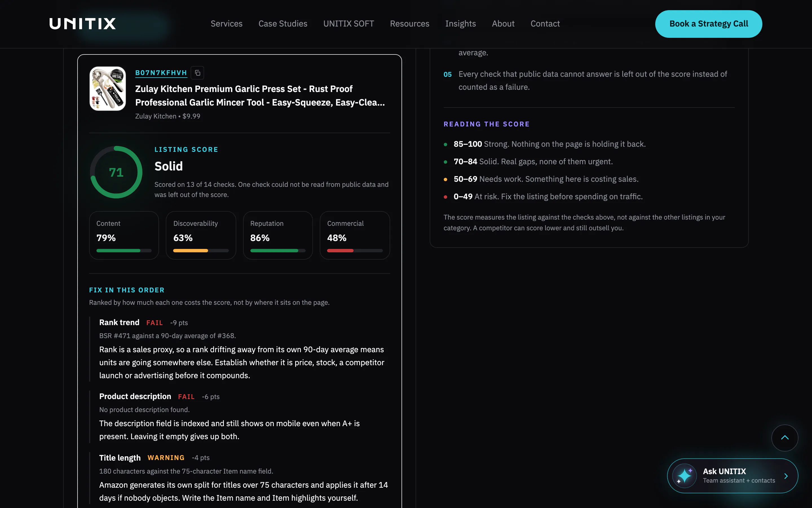
Task: Click the -9 pts value
Action: coord(179,323)
